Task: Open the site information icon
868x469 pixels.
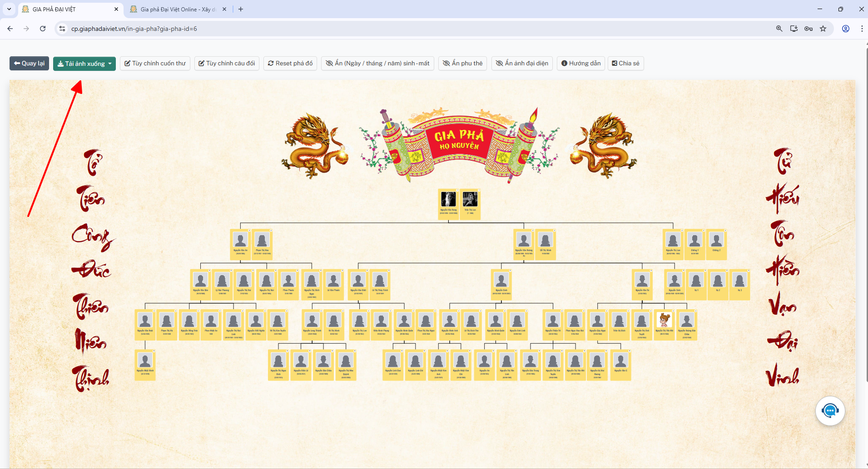Action: click(62, 29)
